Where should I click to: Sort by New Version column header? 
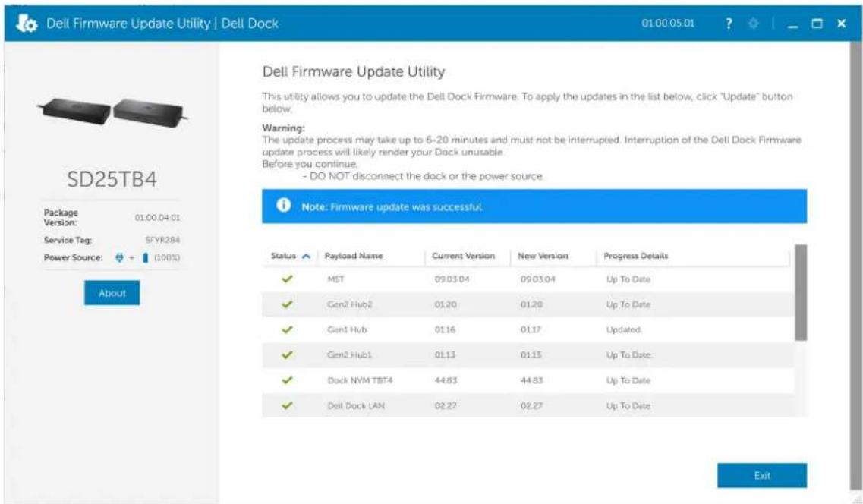pyautogui.click(x=543, y=256)
